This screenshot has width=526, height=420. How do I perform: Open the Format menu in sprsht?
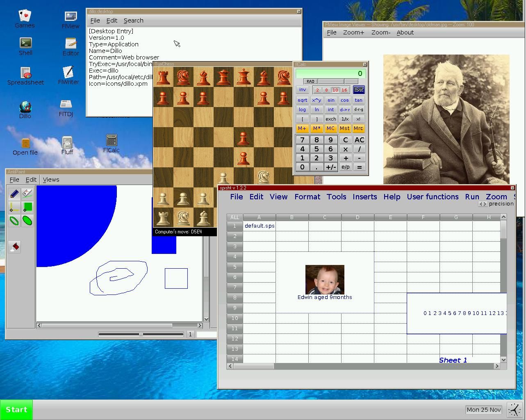307,197
